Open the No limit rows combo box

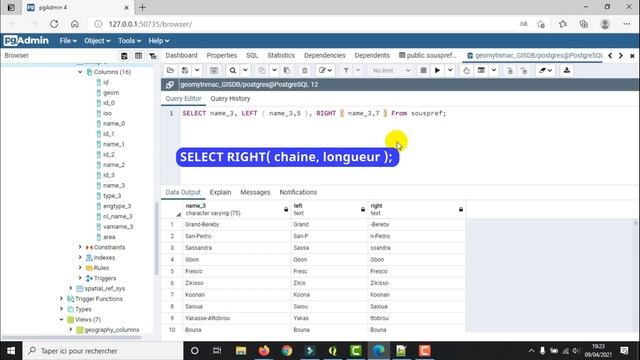point(391,70)
